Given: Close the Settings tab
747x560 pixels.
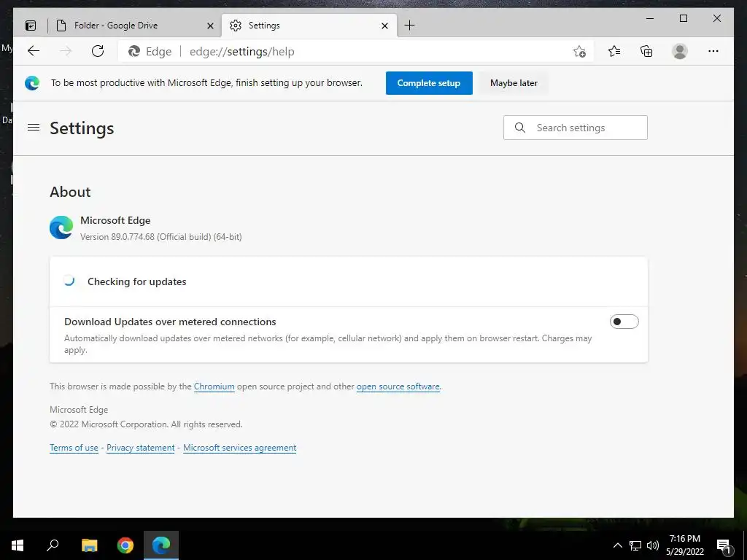Looking at the screenshot, I should click(x=385, y=26).
